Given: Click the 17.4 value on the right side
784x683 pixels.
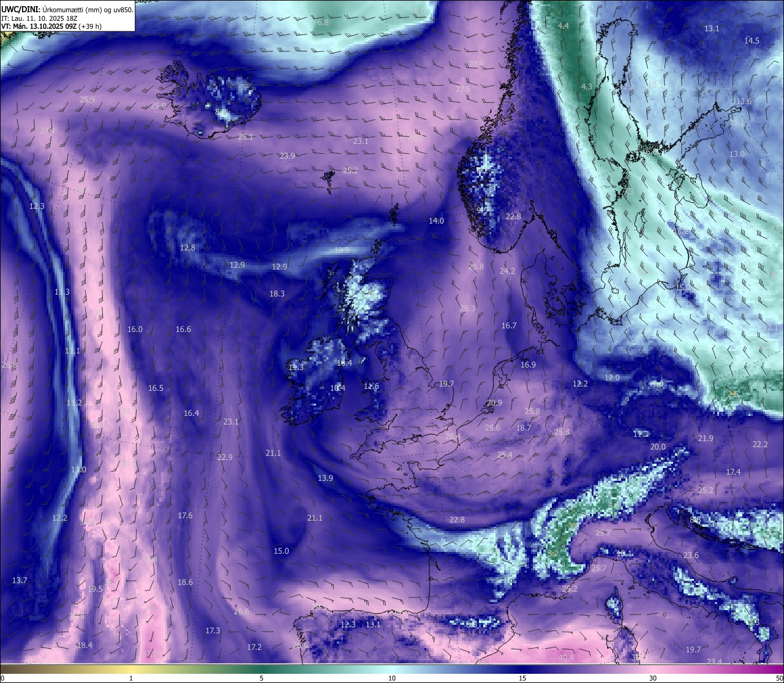Looking at the screenshot, I should click(x=733, y=472).
